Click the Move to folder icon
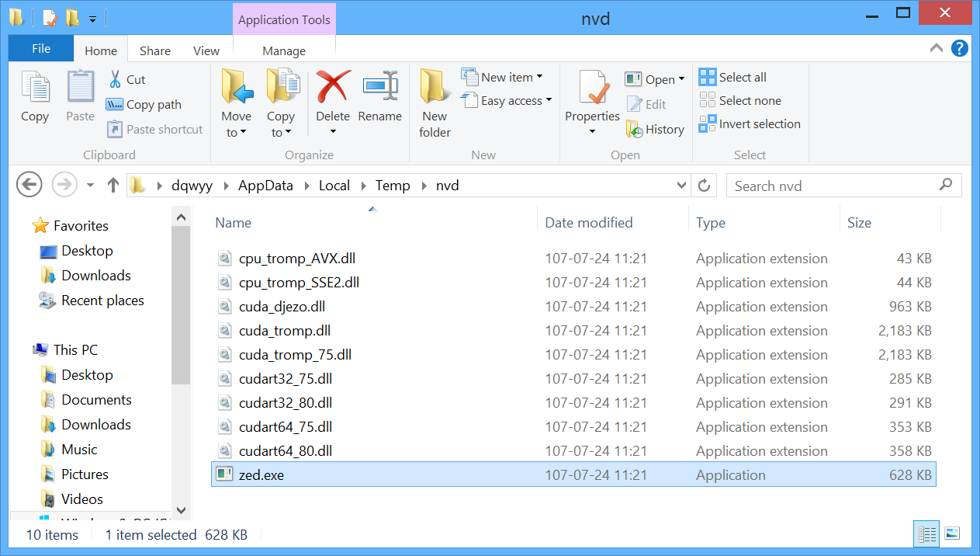Image resolution: width=980 pixels, height=556 pixels. click(x=237, y=86)
